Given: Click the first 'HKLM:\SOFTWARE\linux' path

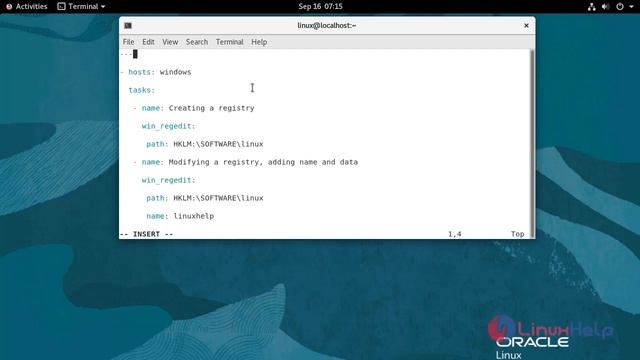Looking at the screenshot, I should pos(218,144).
